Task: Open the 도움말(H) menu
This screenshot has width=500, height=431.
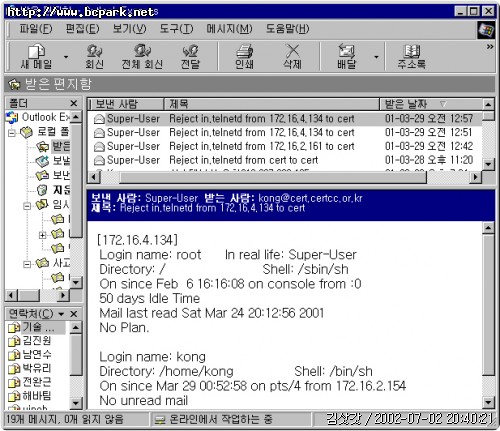Action: pyautogui.click(x=287, y=29)
